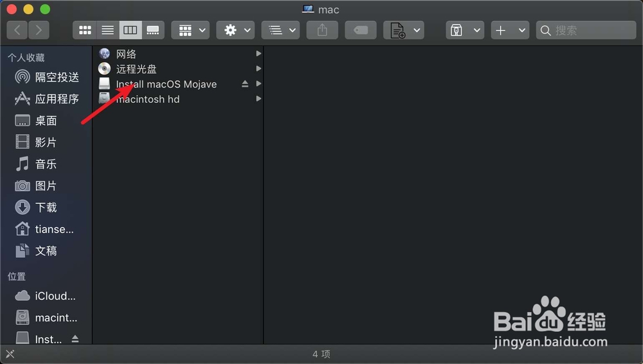The width and height of the screenshot is (643, 364).
Task: Expand the 远程光盘 disclosure arrow
Action: click(258, 69)
